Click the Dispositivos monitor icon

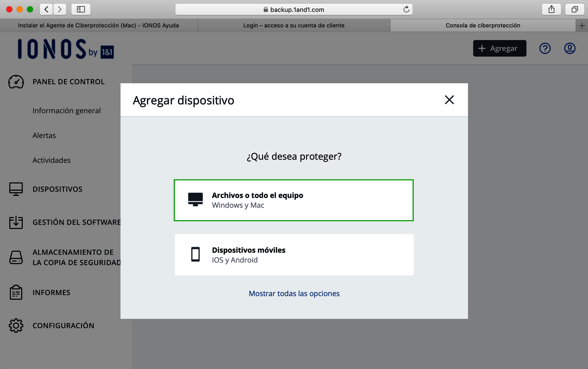16,189
